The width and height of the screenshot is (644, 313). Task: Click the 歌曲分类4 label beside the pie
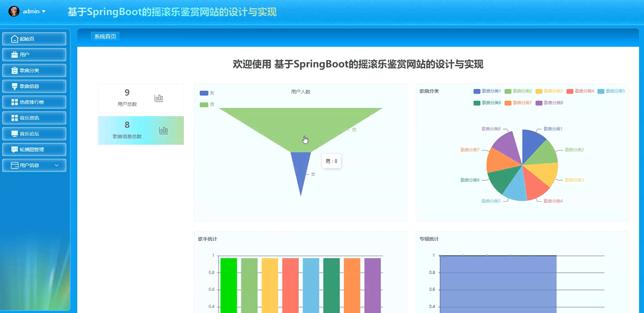[553, 201]
